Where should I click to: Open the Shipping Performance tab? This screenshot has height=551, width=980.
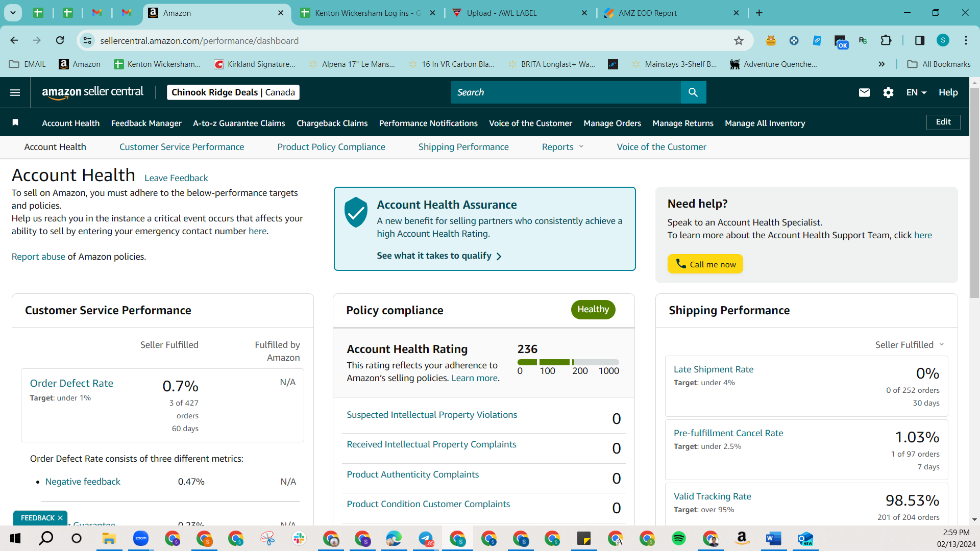(x=463, y=147)
